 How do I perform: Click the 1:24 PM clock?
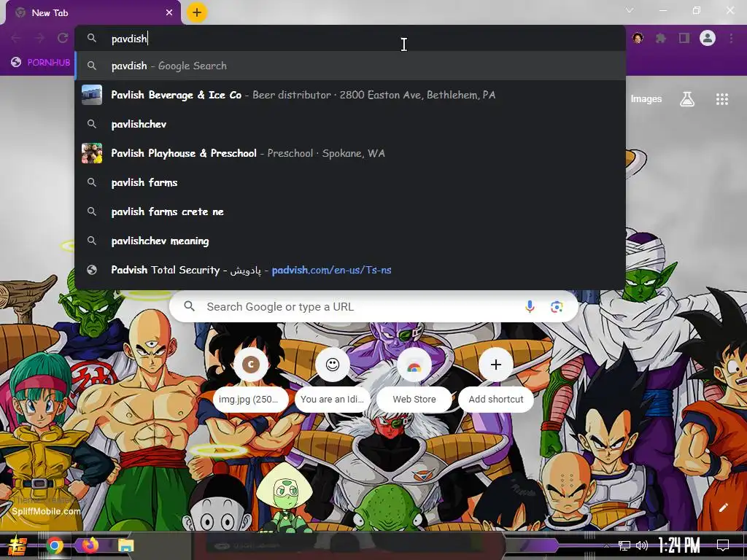(679, 545)
